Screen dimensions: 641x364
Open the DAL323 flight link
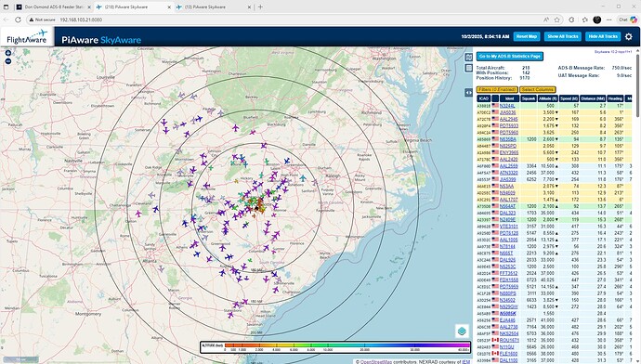pos(507,213)
